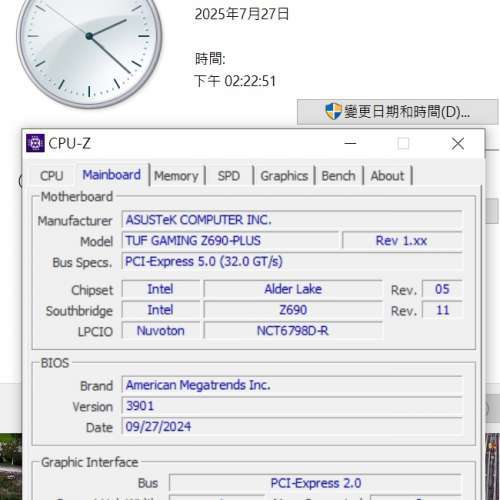Click the Motherboard group heading
This screenshot has width=500, height=500.
point(77,197)
